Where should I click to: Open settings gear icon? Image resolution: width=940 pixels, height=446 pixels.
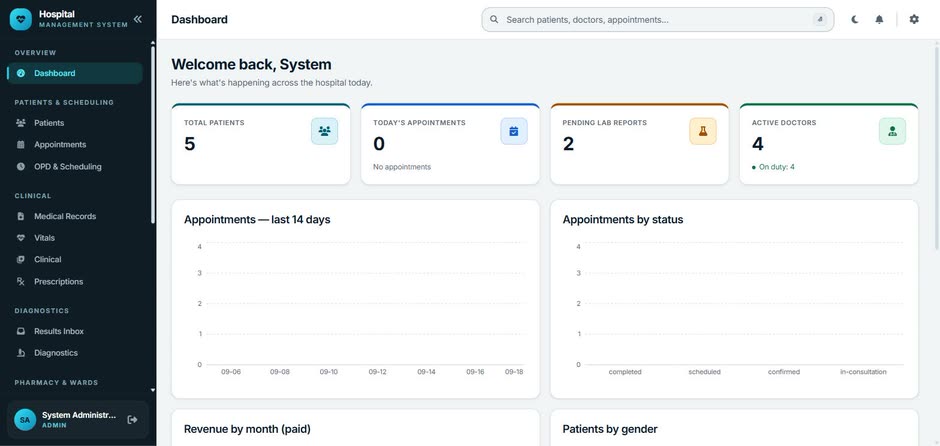pyautogui.click(x=914, y=19)
